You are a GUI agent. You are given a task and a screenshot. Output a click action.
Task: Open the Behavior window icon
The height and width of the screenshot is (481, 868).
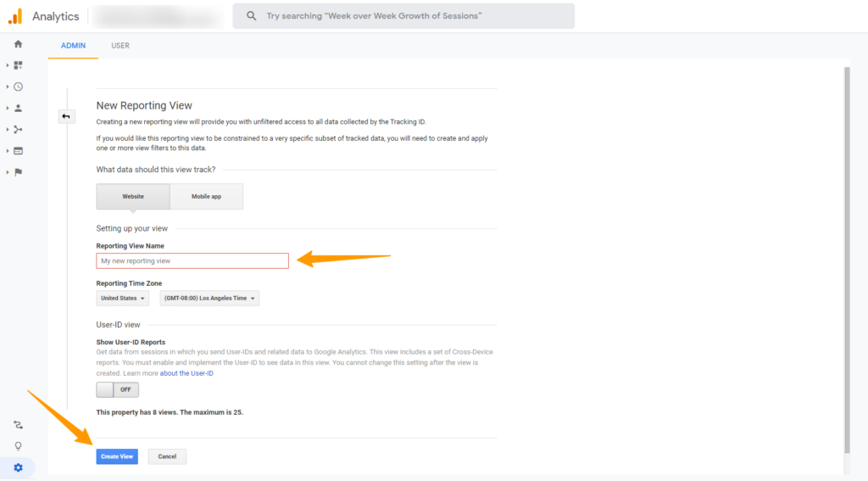pyautogui.click(x=19, y=151)
